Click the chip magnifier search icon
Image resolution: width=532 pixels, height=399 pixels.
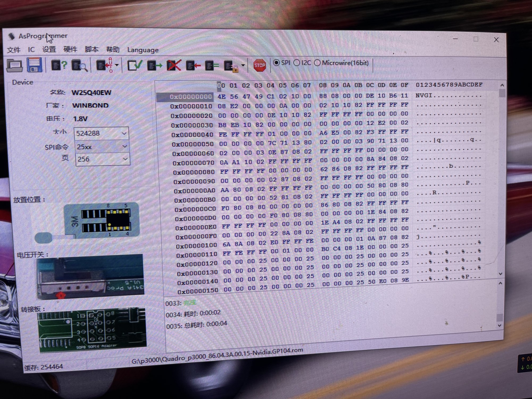click(79, 65)
